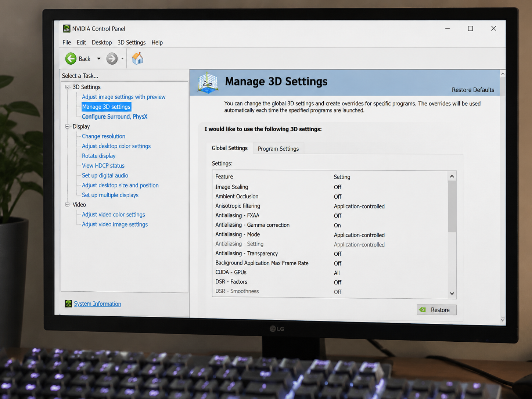
Task: Open Configure Surround, PhysX
Action: tap(115, 116)
